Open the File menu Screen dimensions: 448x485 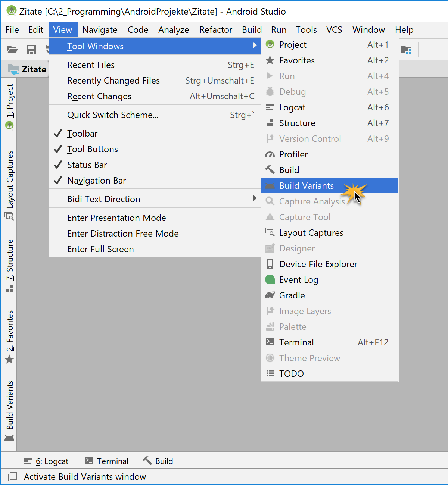12,30
